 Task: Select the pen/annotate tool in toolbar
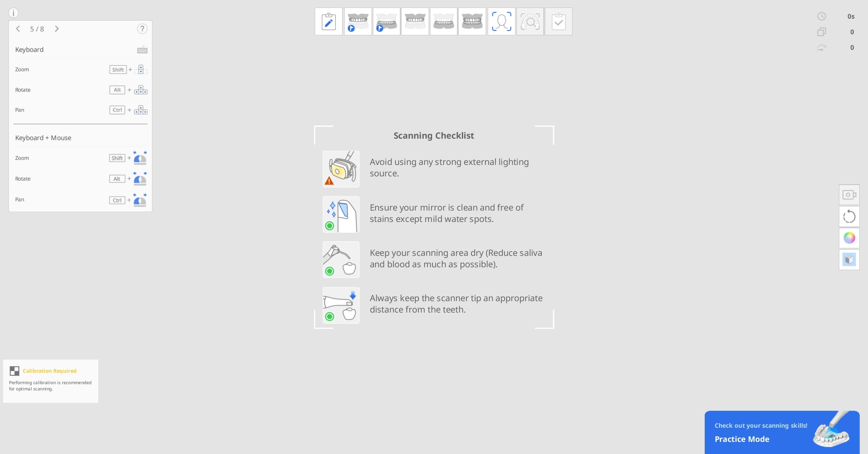click(328, 21)
